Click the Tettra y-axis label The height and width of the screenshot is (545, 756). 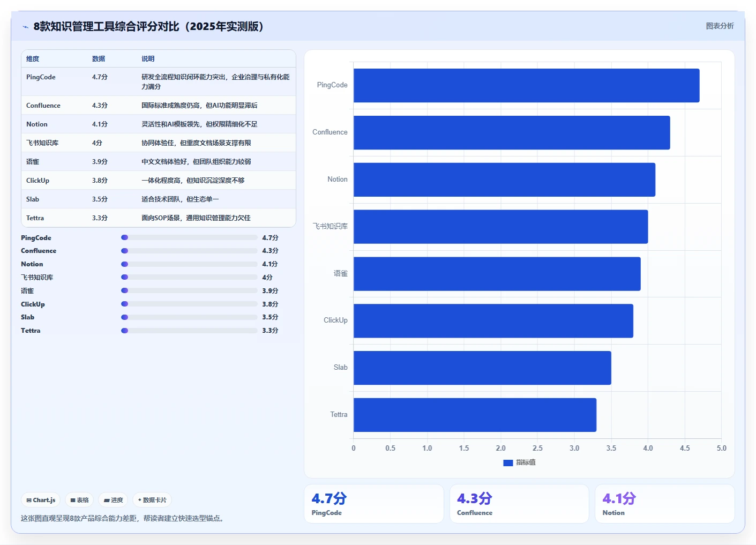(x=339, y=415)
